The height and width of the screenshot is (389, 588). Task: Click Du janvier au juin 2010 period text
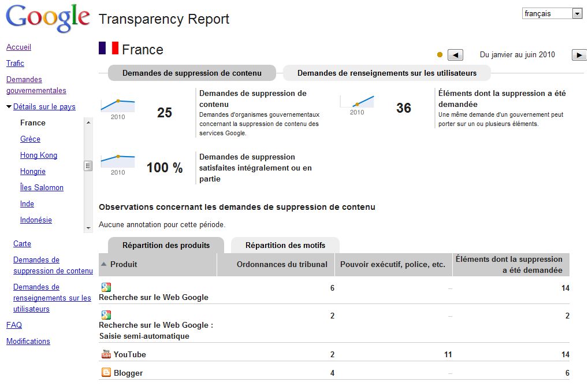pos(517,55)
